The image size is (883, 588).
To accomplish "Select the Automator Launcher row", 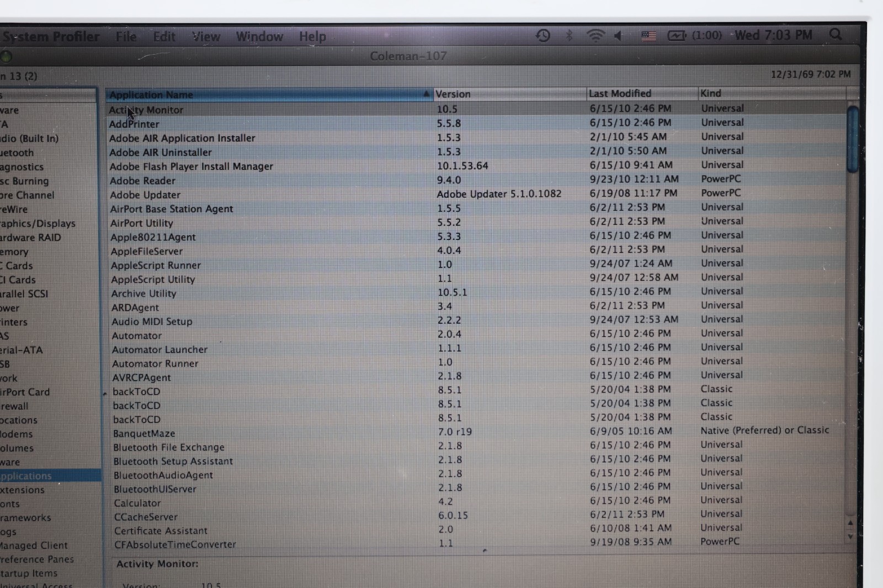I will point(476,349).
